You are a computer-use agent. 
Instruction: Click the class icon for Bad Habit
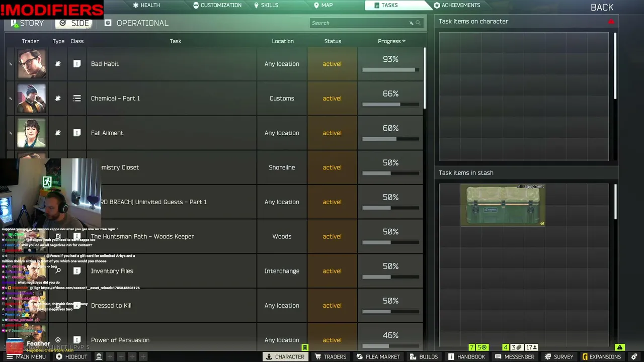(77, 64)
